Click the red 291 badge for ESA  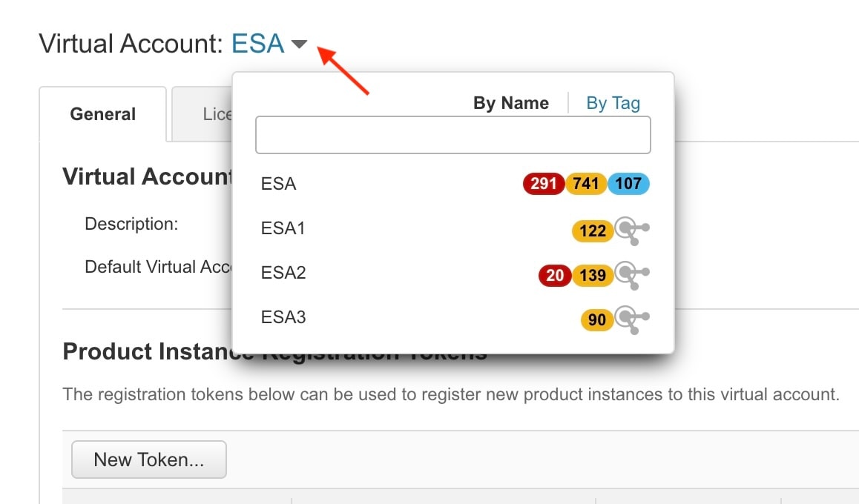click(x=544, y=183)
